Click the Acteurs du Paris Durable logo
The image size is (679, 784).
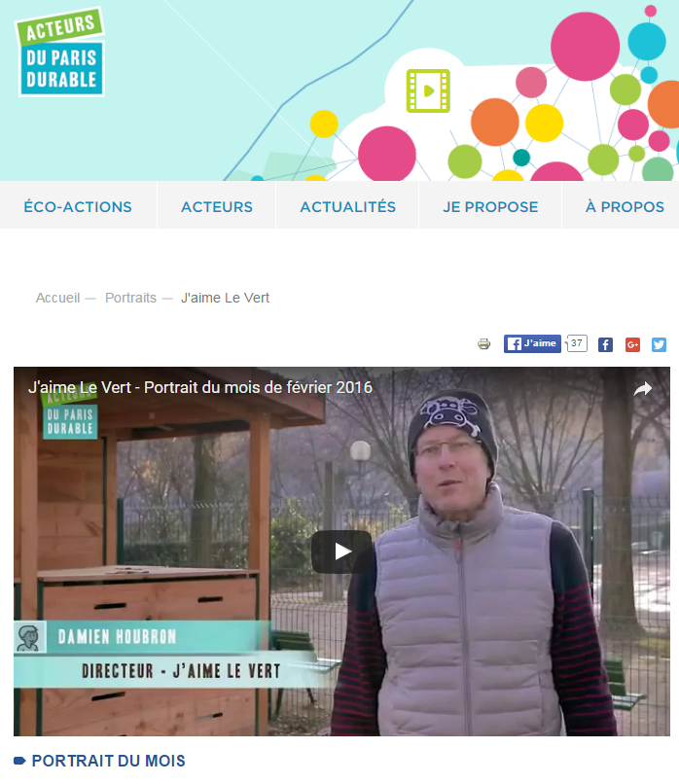(60, 52)
